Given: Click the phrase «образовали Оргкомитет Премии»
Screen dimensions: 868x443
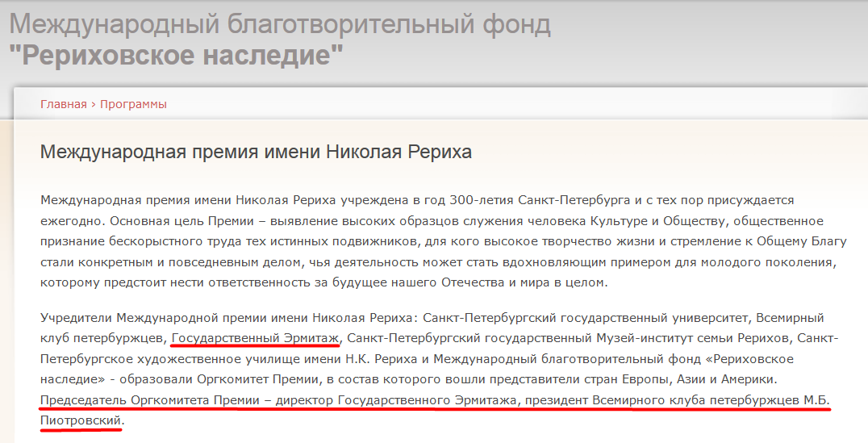Looking at the screenshot, I should point(219,380).
